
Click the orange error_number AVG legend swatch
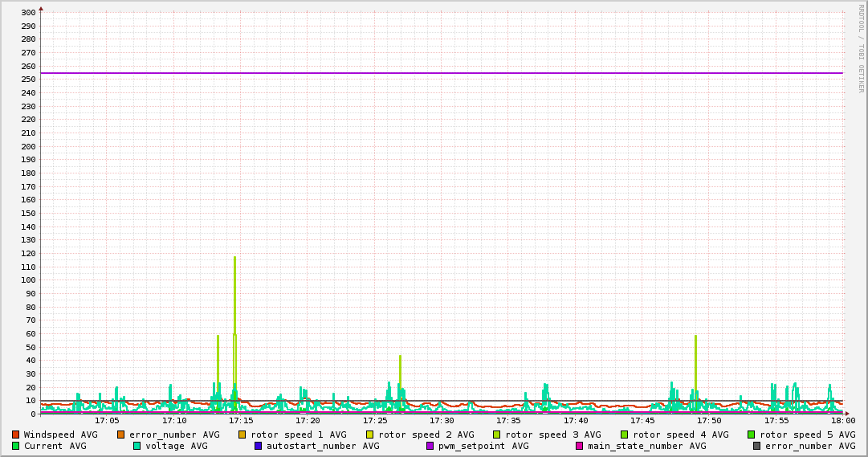121,435
